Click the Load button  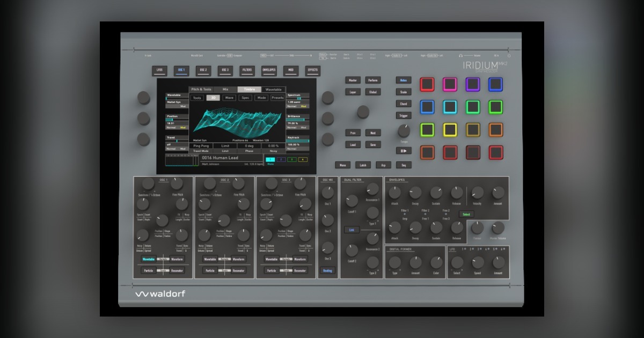coord(352,145)
